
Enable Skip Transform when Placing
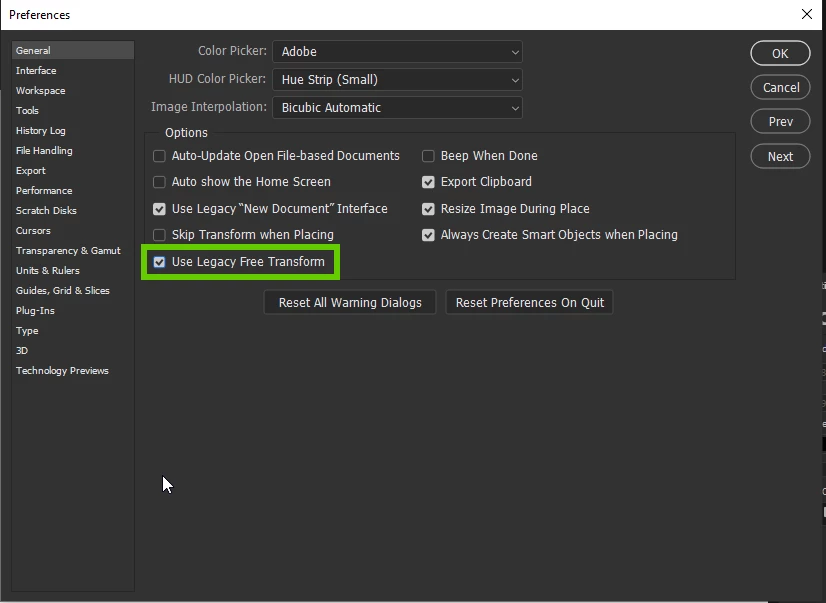coord(159,235)
